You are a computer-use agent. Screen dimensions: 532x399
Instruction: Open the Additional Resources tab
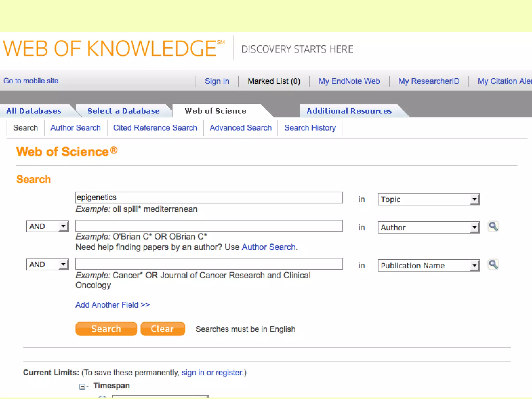click(349, 111)
